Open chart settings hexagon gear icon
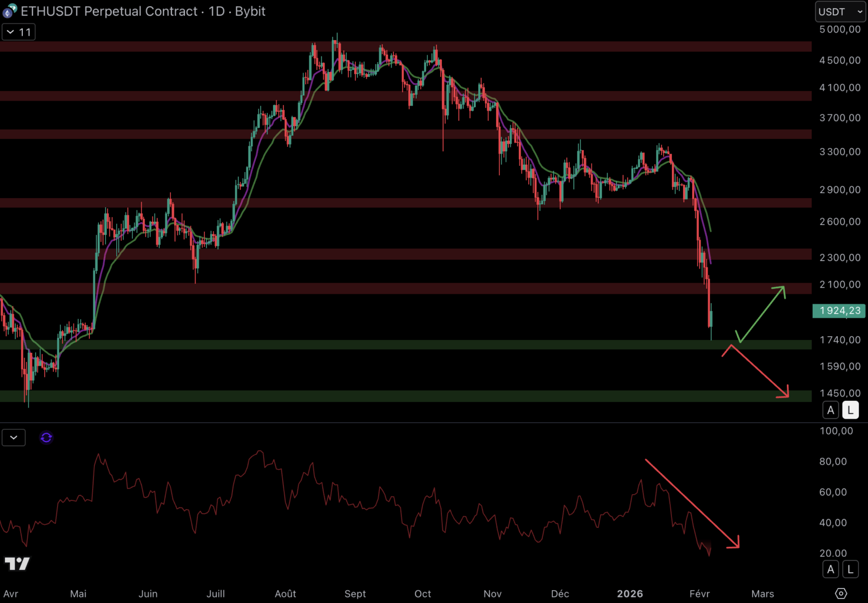The image size is (868, 603). coord(841,594)
